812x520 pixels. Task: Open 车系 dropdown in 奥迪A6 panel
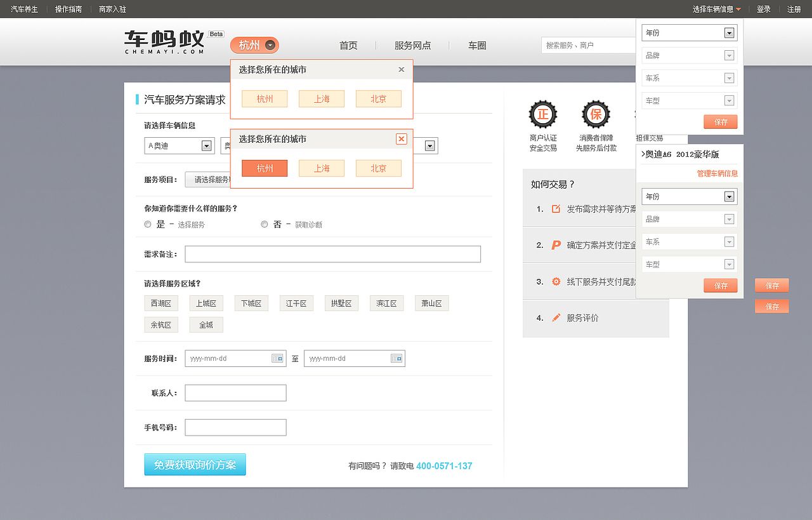coord(690,241)
